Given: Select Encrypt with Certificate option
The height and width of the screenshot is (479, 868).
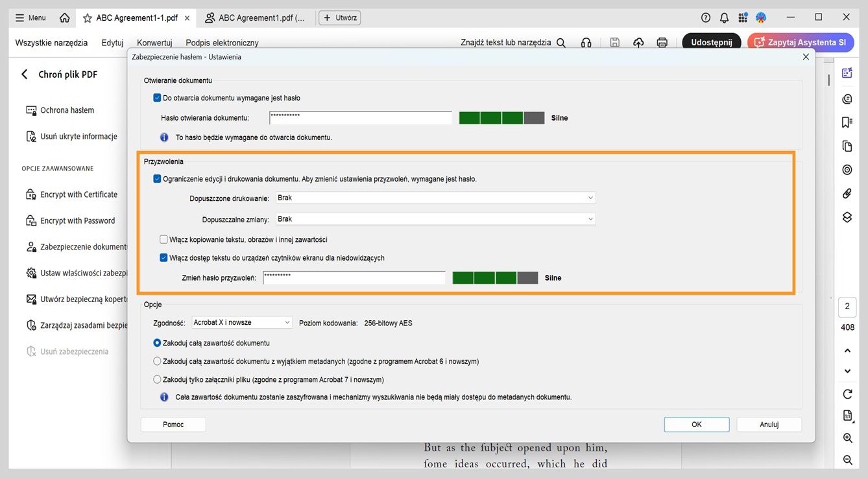Looking at the screenshot, I should tap(71, 194).
